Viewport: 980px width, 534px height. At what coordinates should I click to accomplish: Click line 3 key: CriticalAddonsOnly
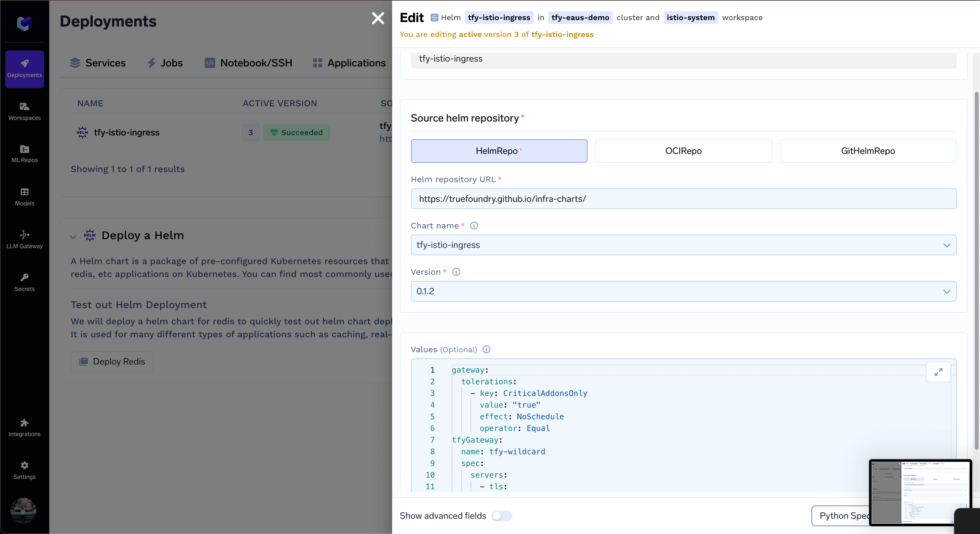(x=533, y=393)
